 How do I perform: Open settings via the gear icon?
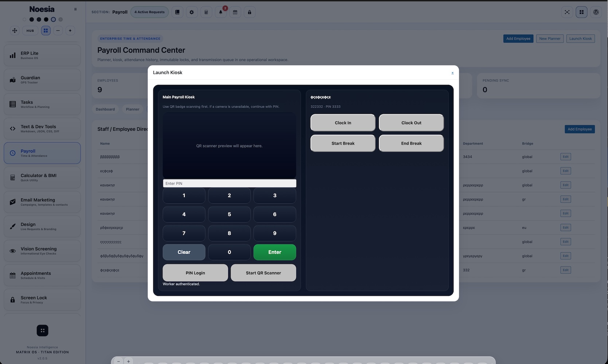192,12
